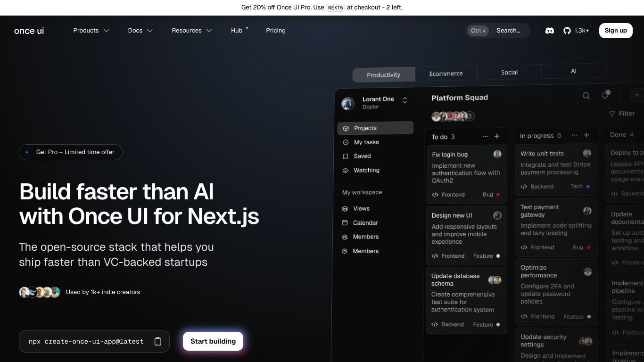Select Saved in the sidebar
This screenshot has height=362, width=644.
pyautogui.click(x=363, y=156)
